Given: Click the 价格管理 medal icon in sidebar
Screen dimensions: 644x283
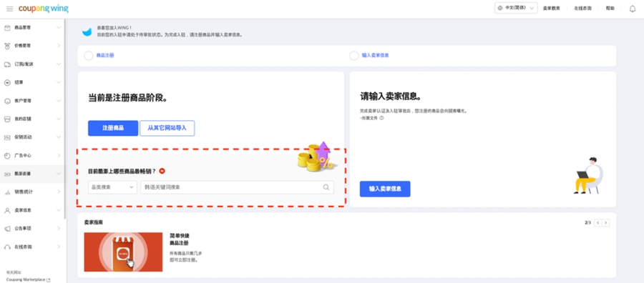Looking at the screenshot, I should (x=7, y=46).
